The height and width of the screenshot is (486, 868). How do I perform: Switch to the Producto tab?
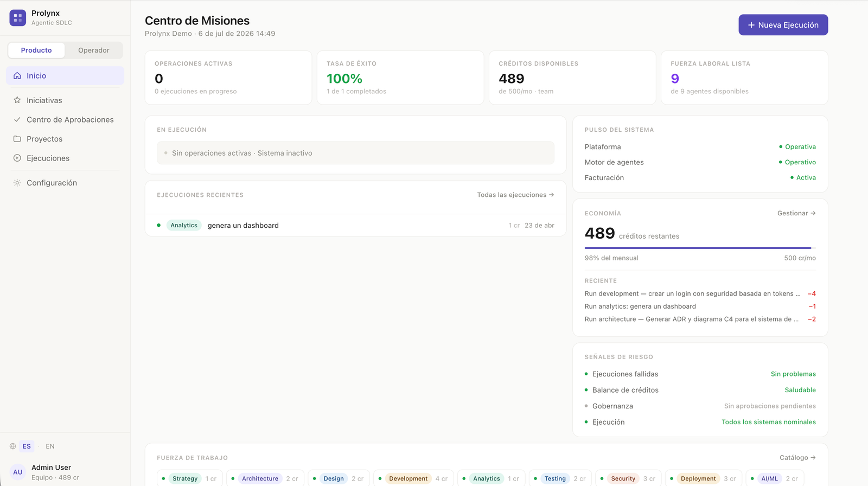[36, 50]
